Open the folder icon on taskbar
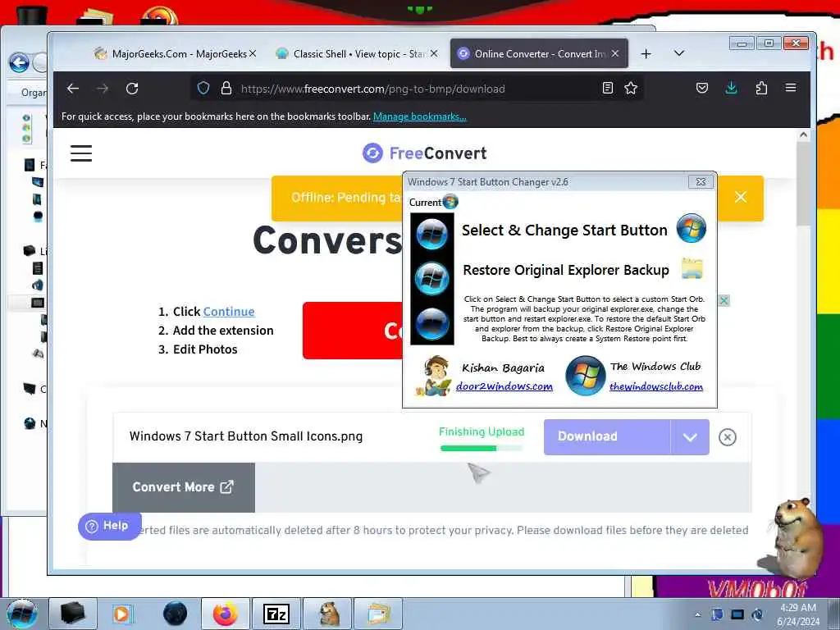Screen dimensions: 840x630 point(378,614)
